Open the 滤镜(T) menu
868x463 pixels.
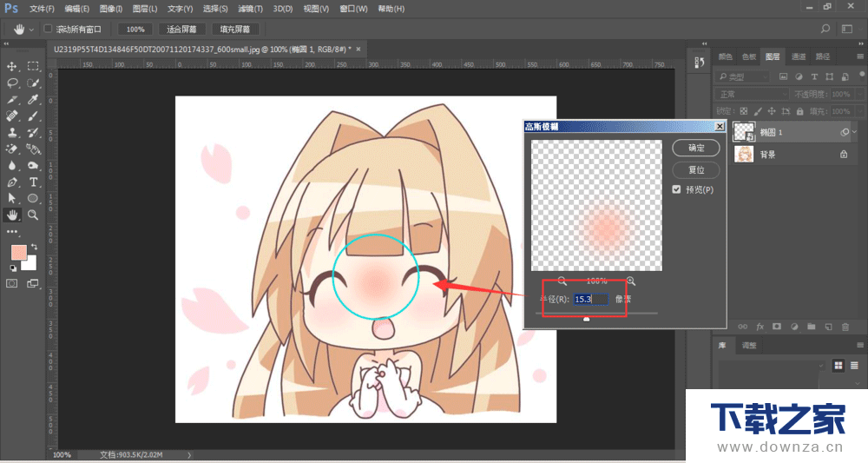click(x=250, y=9)
